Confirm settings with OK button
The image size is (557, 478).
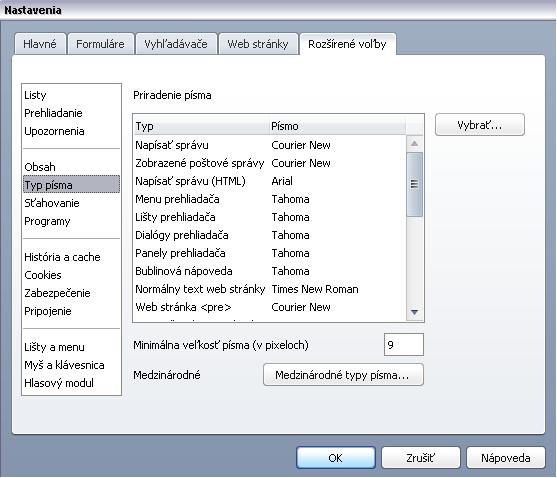click(x=336, y=458)
